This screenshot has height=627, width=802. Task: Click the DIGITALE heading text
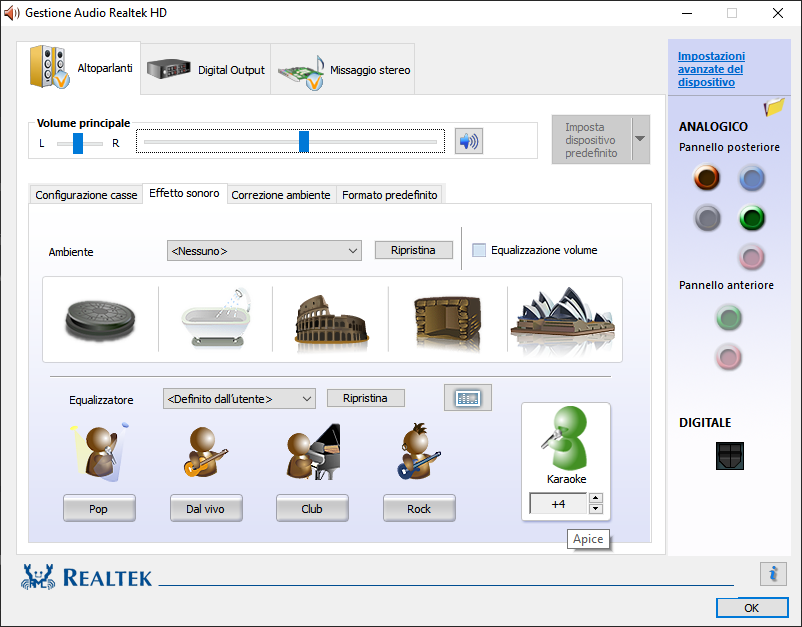pyautogui.click(x=705, y=422)
